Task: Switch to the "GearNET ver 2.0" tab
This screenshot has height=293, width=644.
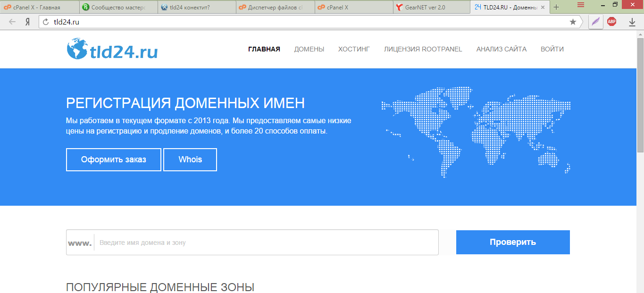Action: [x=431, y=7]
